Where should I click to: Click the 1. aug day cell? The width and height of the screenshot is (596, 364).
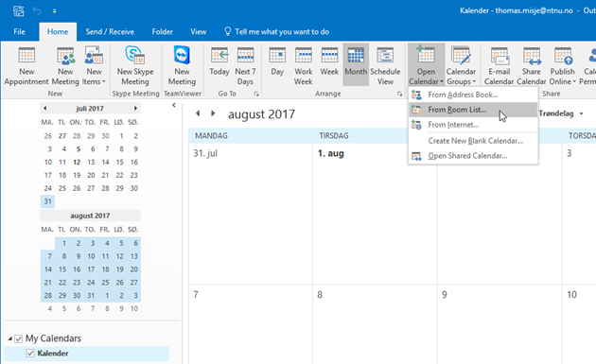[375, 214]
